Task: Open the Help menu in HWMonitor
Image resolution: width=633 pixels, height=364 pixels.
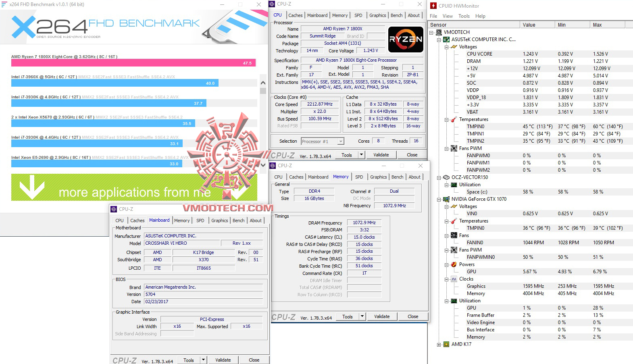Action: (480, 16)
